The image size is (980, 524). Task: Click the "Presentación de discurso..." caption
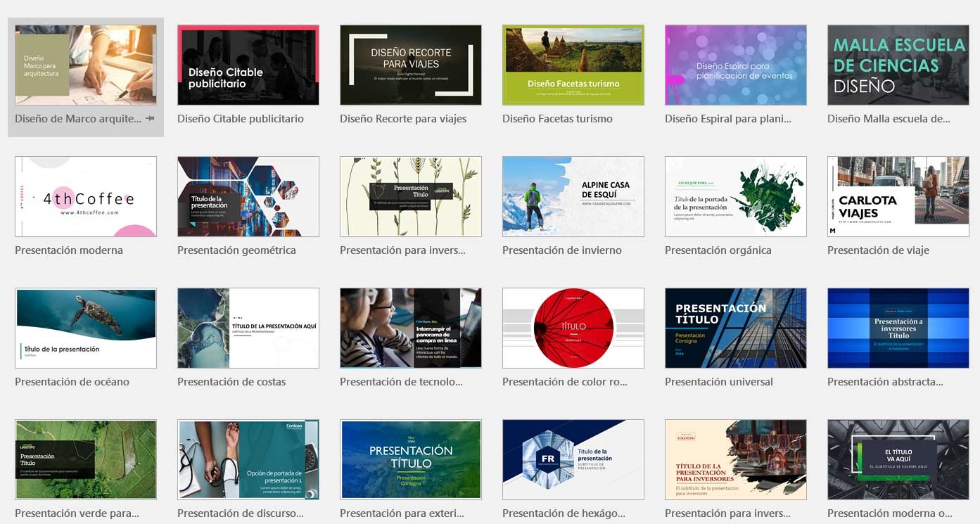[x=241, y=513]
